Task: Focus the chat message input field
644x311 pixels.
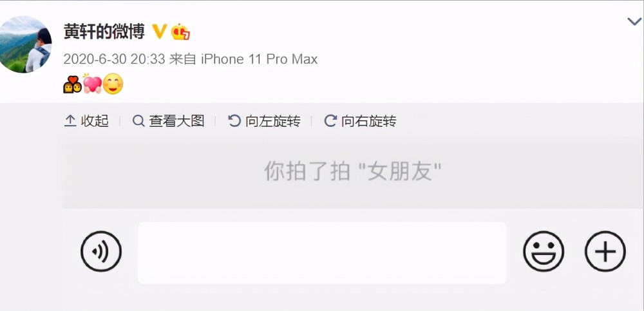Action: click(x=322, y=253)
